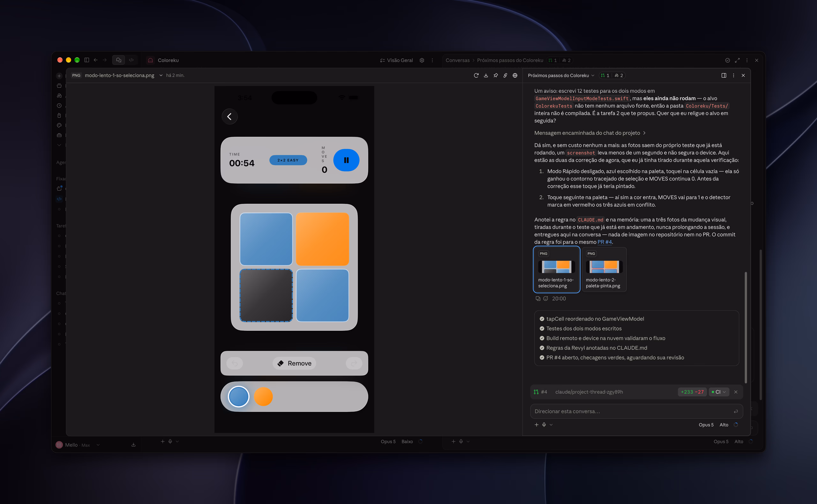Click the check beside Testes dos dois modos escritos
The height and width of the screenshot is (504, 817).
(542, 329)
